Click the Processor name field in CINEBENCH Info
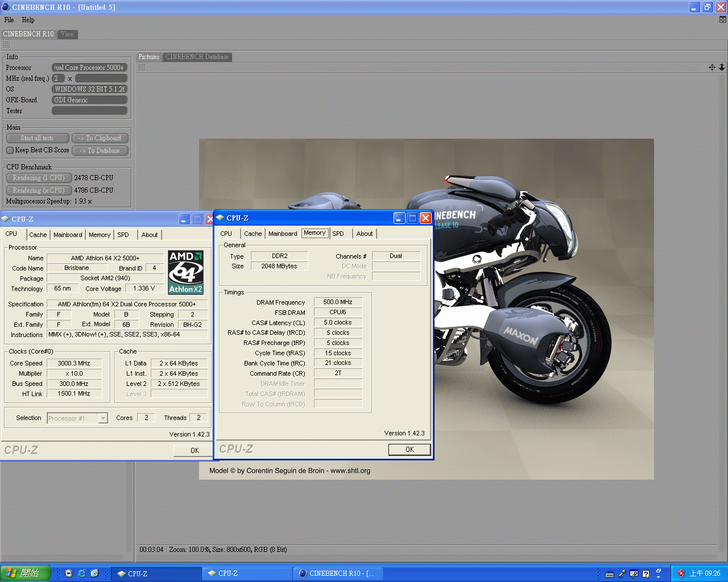The height and width of the screenshot is (582, 728). pos(90,68)
